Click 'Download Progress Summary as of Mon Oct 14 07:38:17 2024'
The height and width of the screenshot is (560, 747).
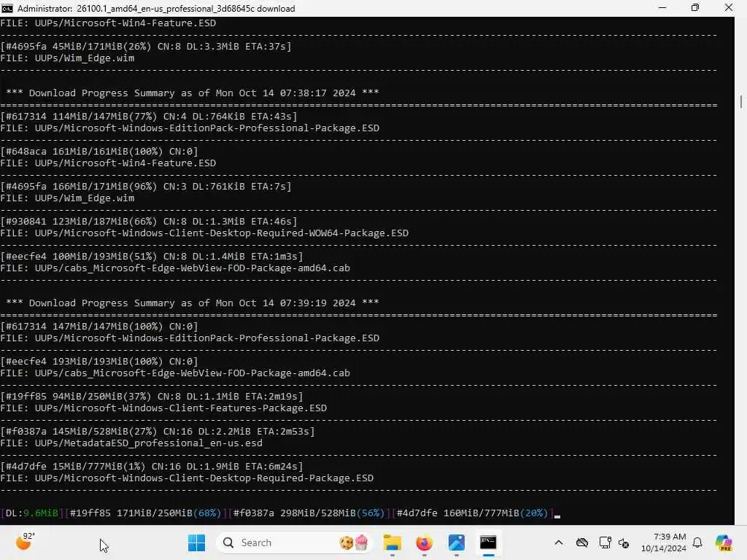coord(192,93)
